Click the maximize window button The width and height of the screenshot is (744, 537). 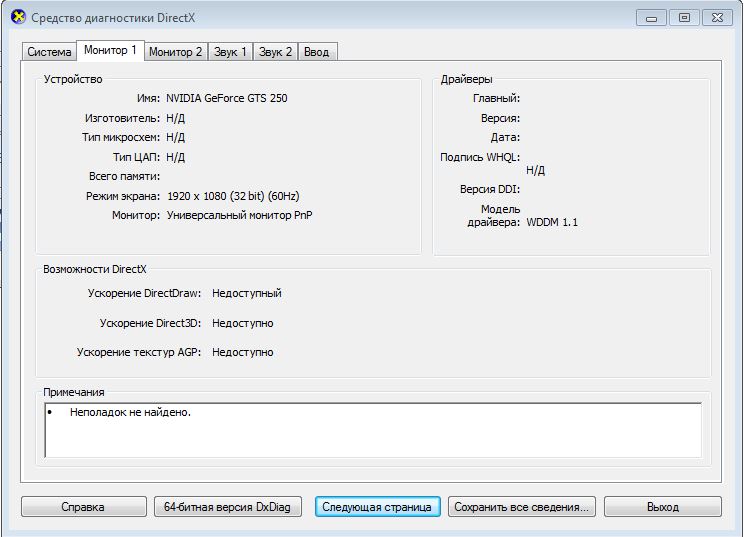point(683,17)
